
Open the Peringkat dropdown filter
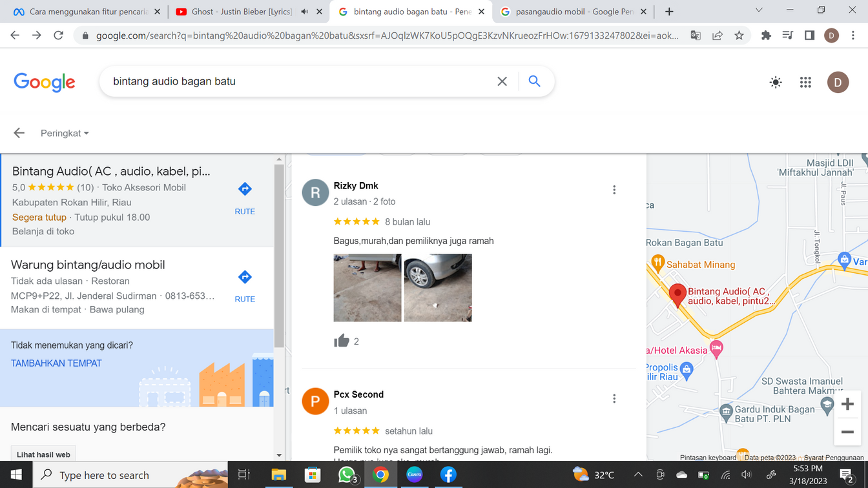(65, 133)
